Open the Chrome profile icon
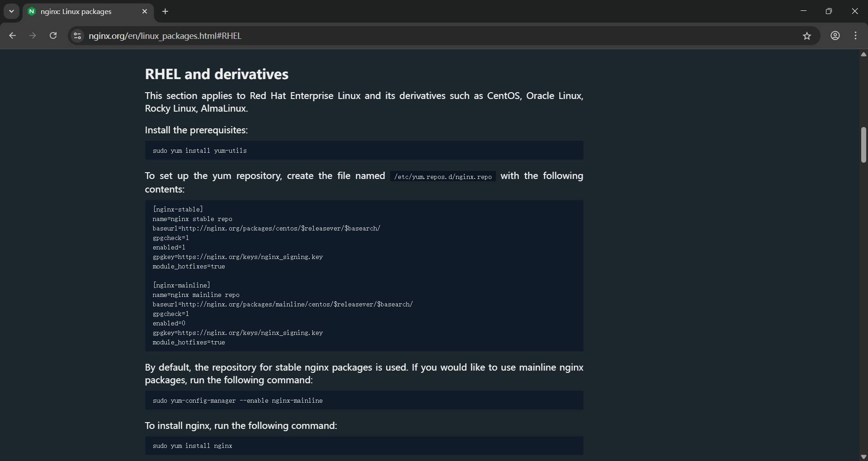The image size is (868, 461). tap(835, 36)
